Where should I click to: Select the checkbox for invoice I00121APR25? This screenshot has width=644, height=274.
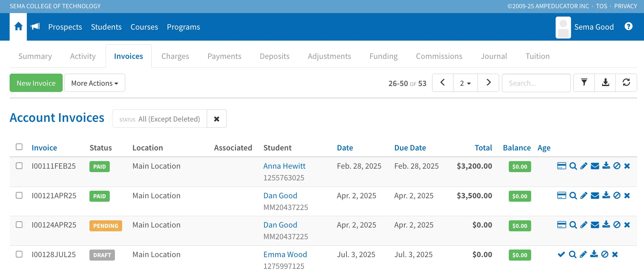pos(19,195)
